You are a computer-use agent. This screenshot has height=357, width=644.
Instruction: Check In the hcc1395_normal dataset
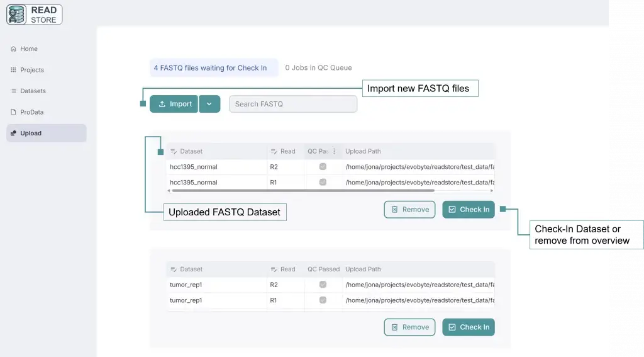pos(468,210)
